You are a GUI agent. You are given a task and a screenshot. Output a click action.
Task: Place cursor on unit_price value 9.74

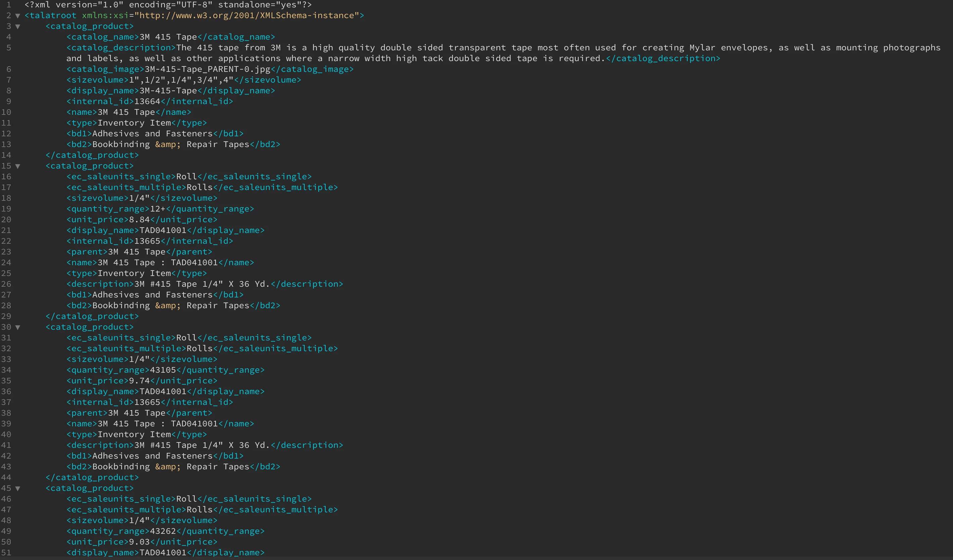click(140, 381)
